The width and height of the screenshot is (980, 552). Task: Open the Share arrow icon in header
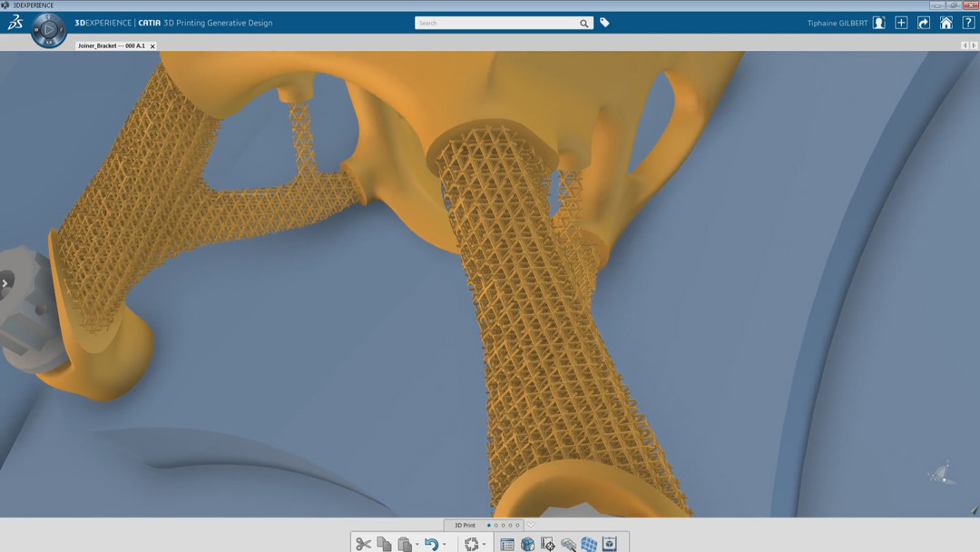pos(924,23)
